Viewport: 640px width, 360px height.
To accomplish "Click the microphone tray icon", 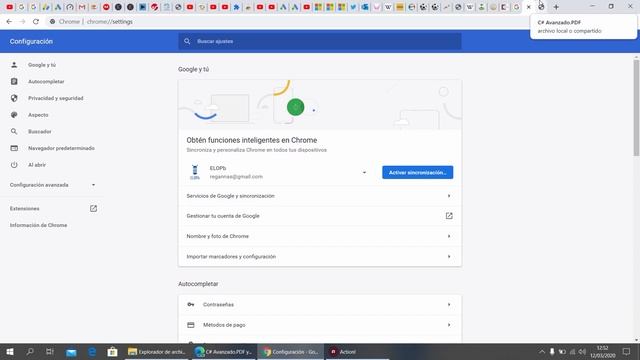I will [x=552, y=351].
